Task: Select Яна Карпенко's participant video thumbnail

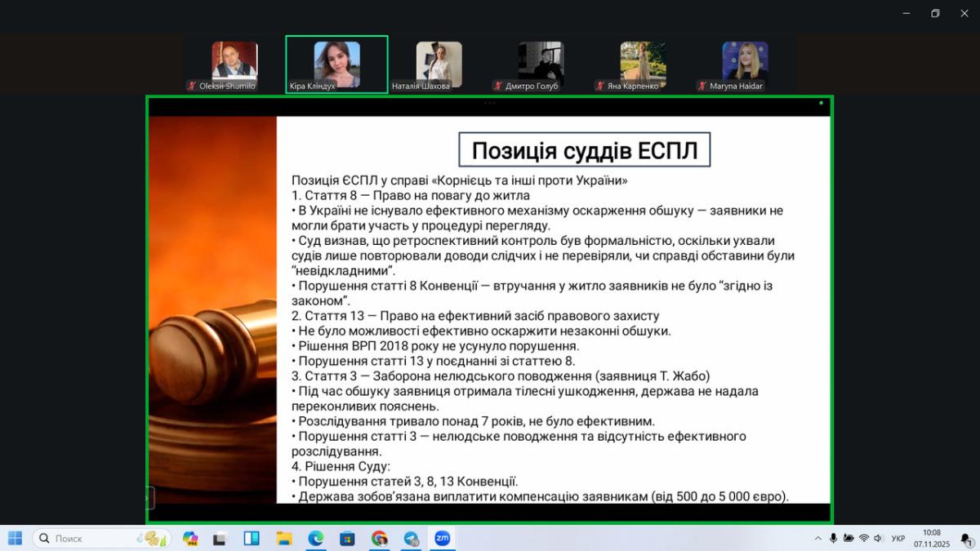Action: pos(643,65)
